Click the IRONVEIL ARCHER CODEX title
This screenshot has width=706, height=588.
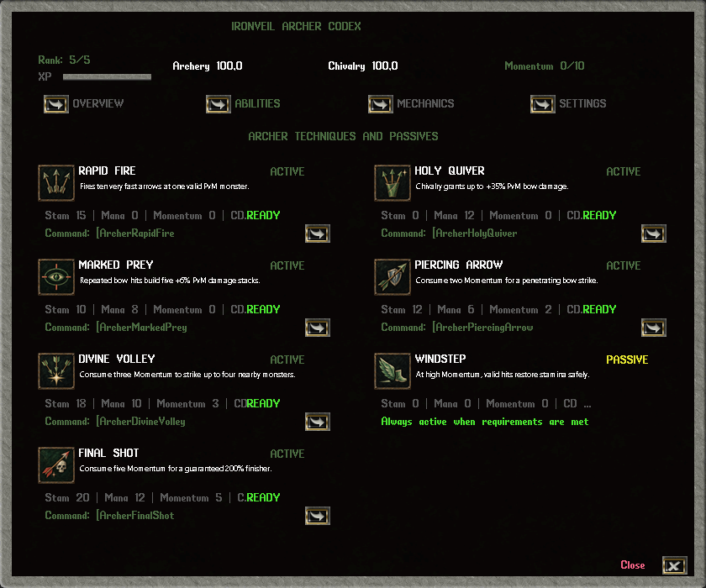pyautogui.click(x=296, y=27)
